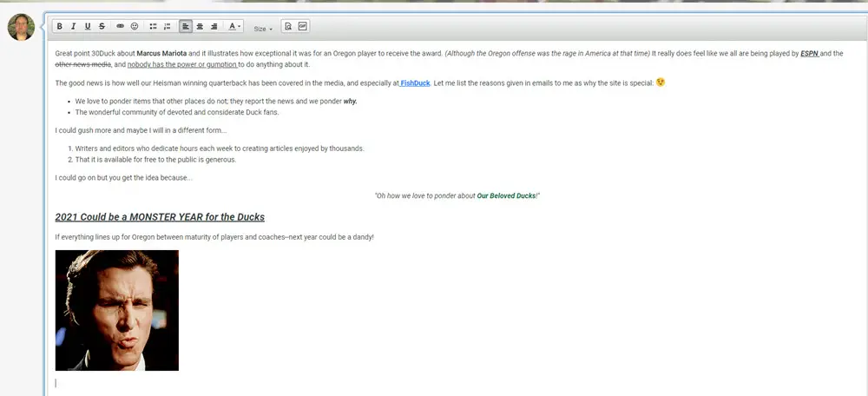Expand the Size dropdown

(x=262, y=29)
